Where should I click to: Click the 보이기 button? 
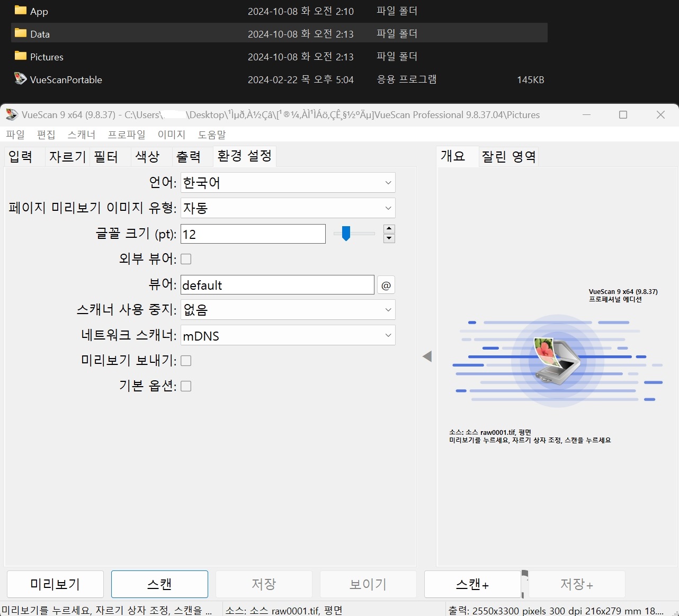368,584
